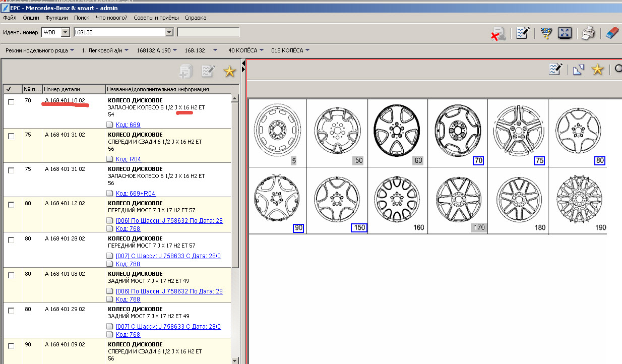Expand the 40 КОЛЁСА group dropdown
The width and height of the screenshot is (622, 364).
(x=262, y=50)
